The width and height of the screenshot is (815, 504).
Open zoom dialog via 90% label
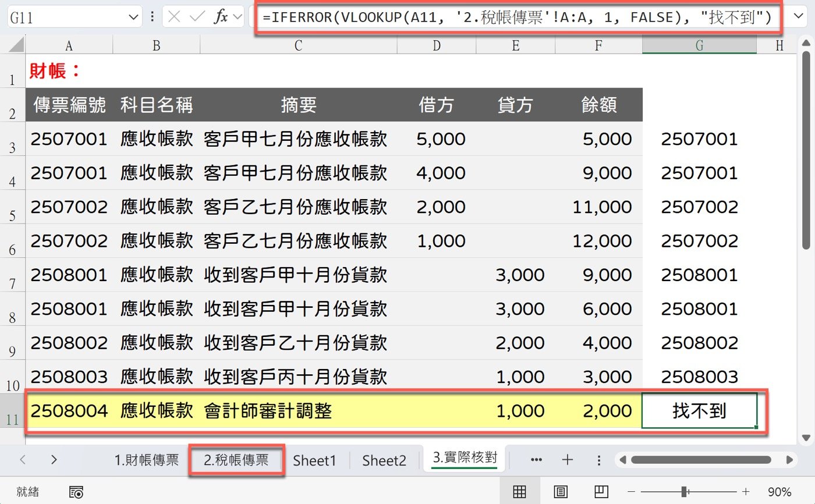(779, 492)
